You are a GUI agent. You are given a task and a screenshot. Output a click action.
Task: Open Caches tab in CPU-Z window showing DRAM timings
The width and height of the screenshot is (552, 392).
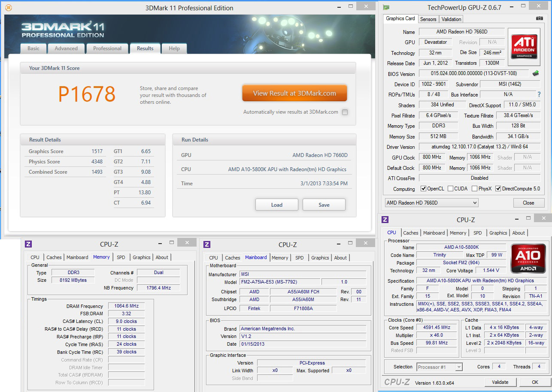pos(54,257)
